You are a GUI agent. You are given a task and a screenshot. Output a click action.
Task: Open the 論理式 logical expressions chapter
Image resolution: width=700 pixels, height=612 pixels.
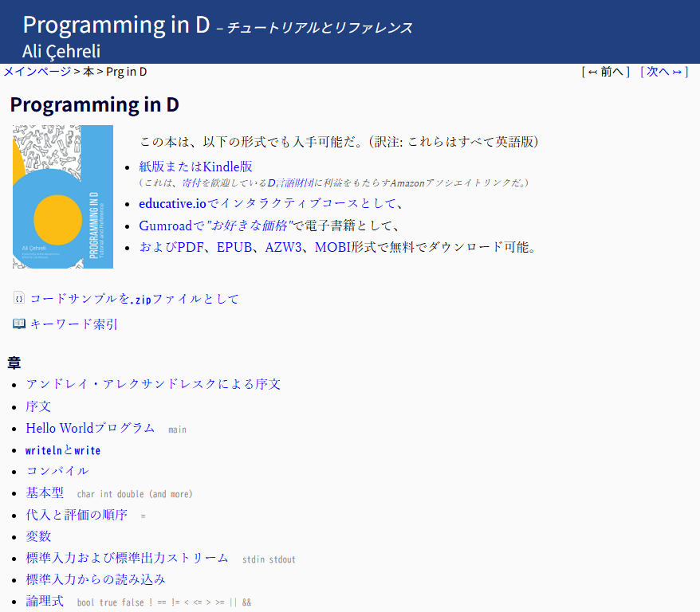44,601
